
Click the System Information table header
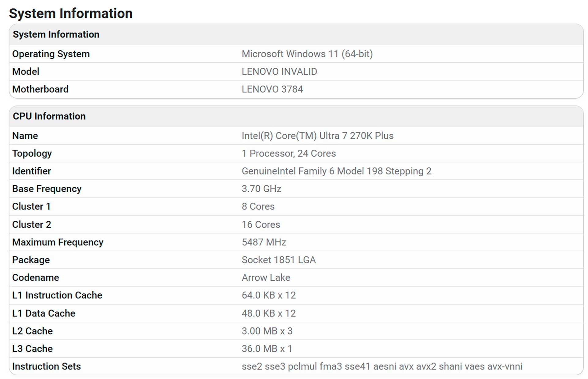click(56, 34)
